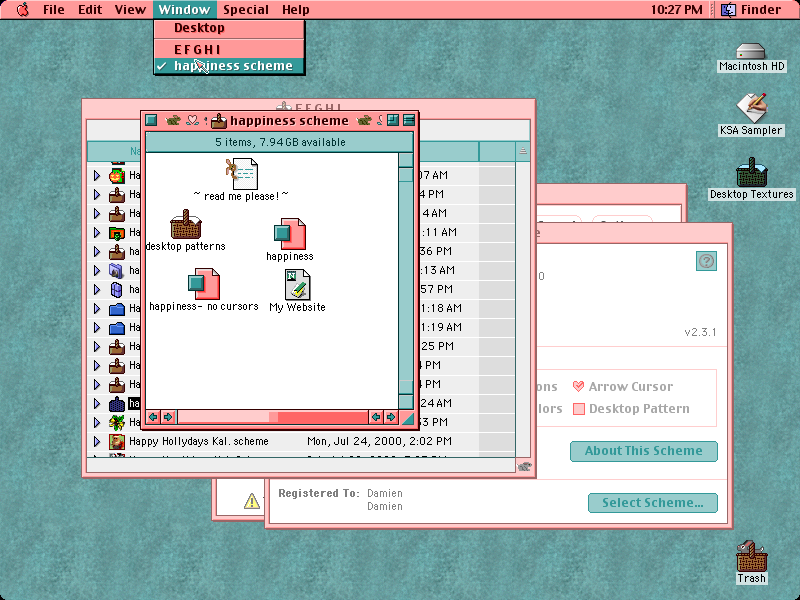
Task: Click the Select Scheme... button
Action: (x=653, y=503)
